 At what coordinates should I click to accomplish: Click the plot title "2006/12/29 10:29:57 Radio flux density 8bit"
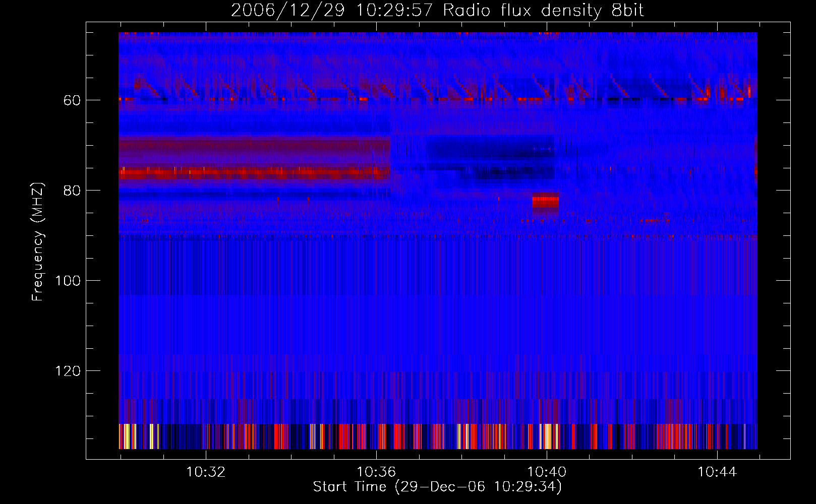437,10
